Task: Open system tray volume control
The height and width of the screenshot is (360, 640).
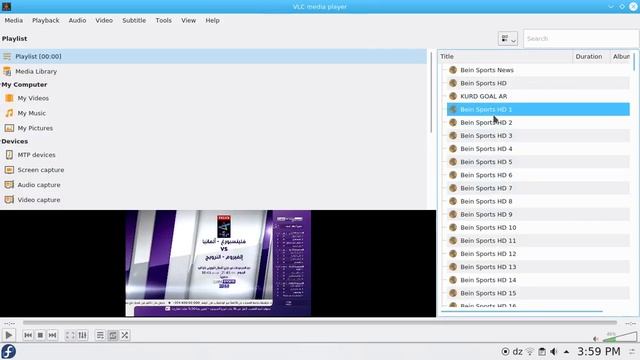Action: pos(553,351)
